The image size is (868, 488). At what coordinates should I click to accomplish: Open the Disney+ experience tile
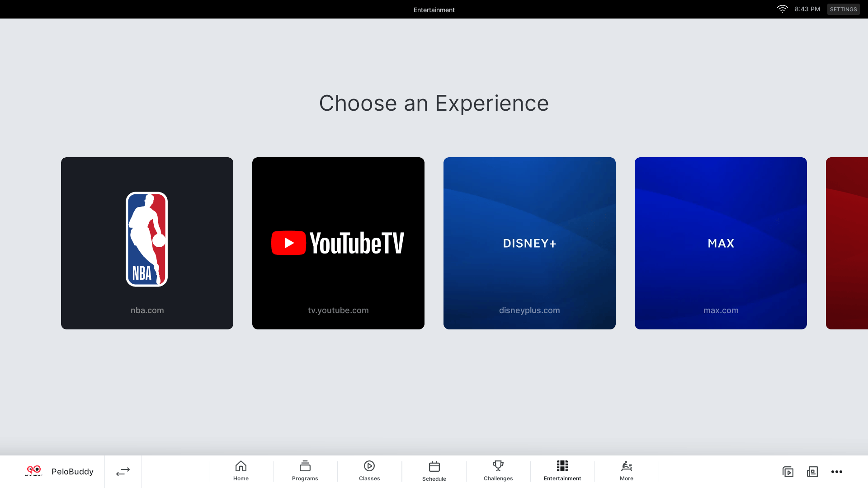(x=529, y=243)
